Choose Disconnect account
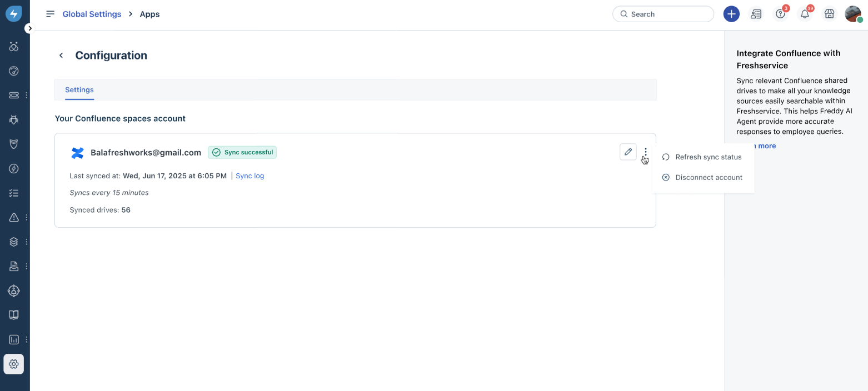The height and width of the screenshot is (391, 868). pyautogui.click(x=703, y=177)
